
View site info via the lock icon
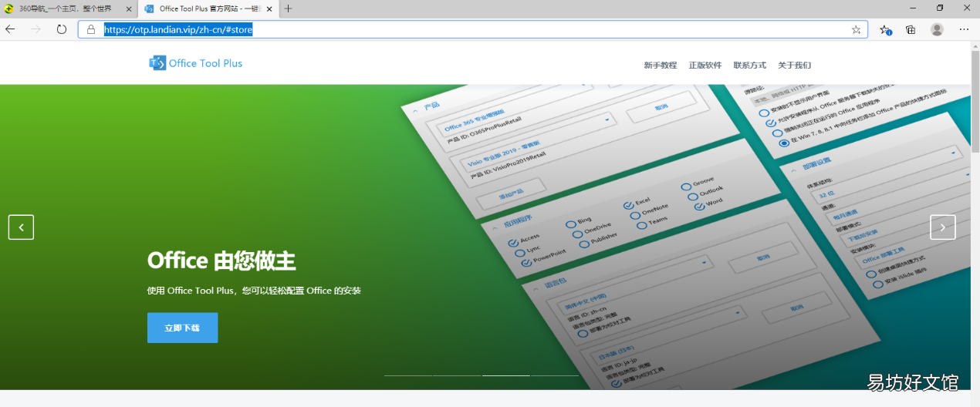pos(90,30)
